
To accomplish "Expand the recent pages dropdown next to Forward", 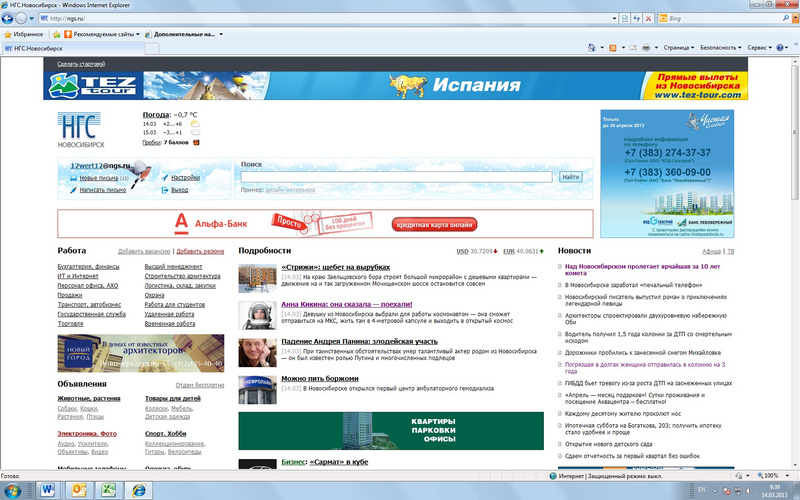I will click(x=32, y=18).
